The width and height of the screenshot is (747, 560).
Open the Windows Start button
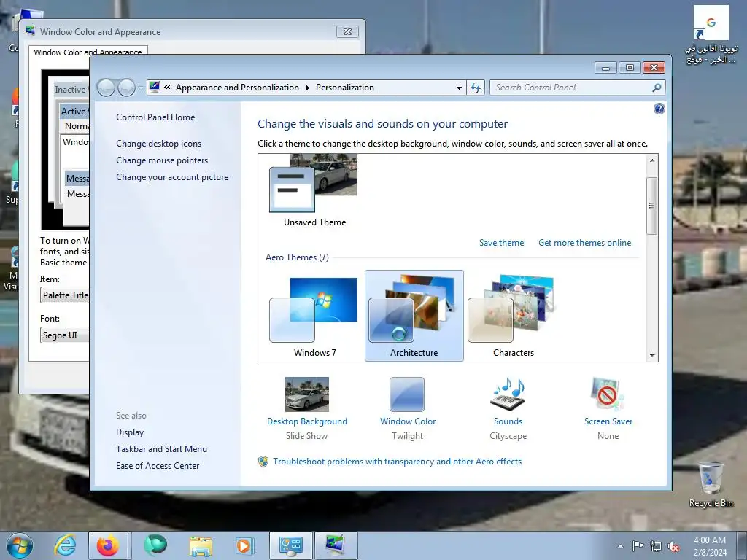[20, 545]
